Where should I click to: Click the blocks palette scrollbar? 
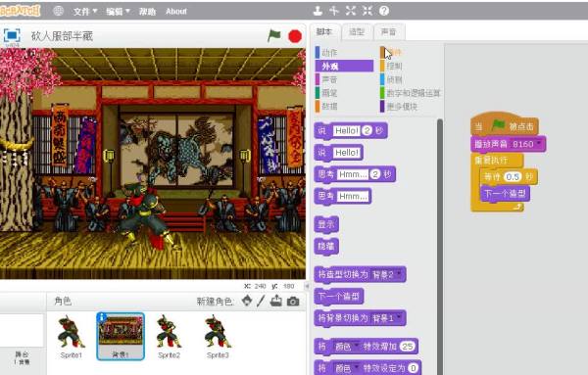(x=439, y=247)
